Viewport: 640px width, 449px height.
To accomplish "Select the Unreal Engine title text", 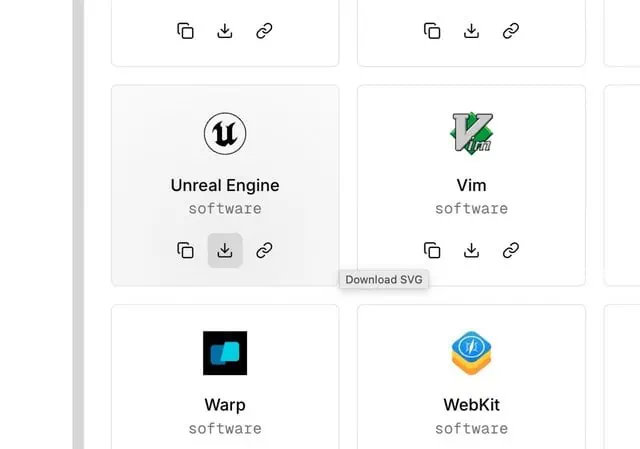I will tap(225, 185).
